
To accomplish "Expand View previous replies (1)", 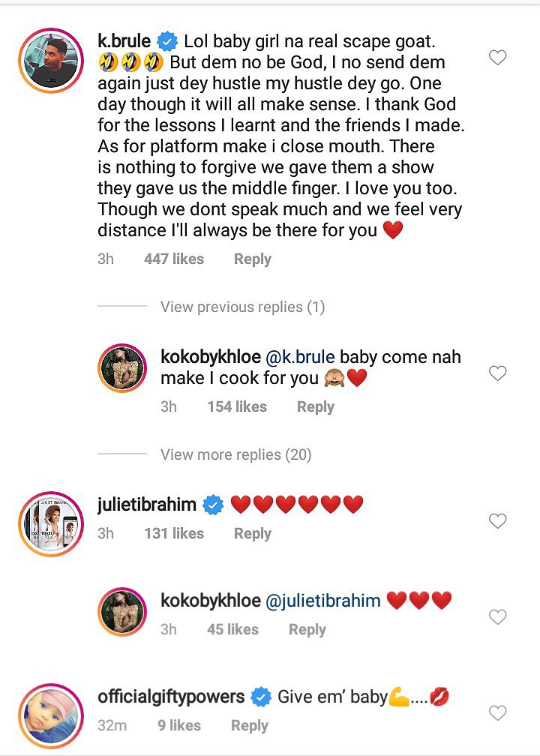I will pos(242,307).
